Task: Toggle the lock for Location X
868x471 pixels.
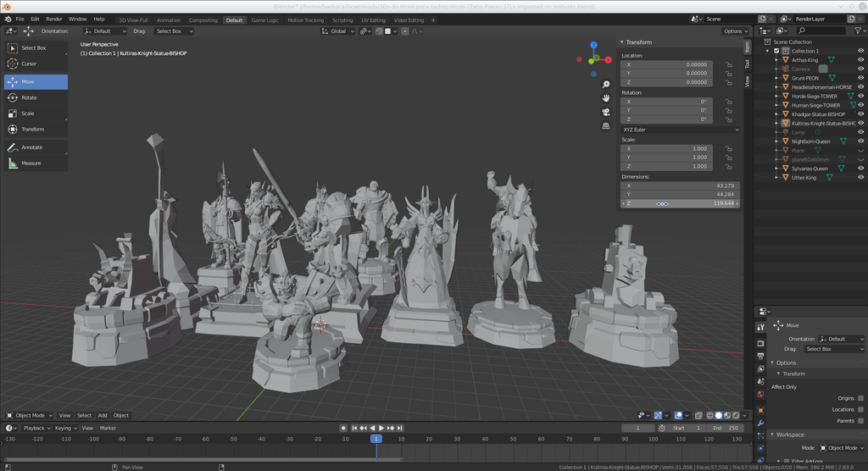Action: pyautogui.click(x=727, y=64)
